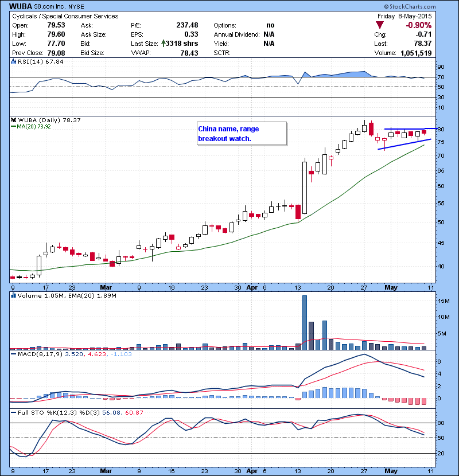Click the Options value 'no'
Screen dimensions: 459x476
tap(270, 25)
